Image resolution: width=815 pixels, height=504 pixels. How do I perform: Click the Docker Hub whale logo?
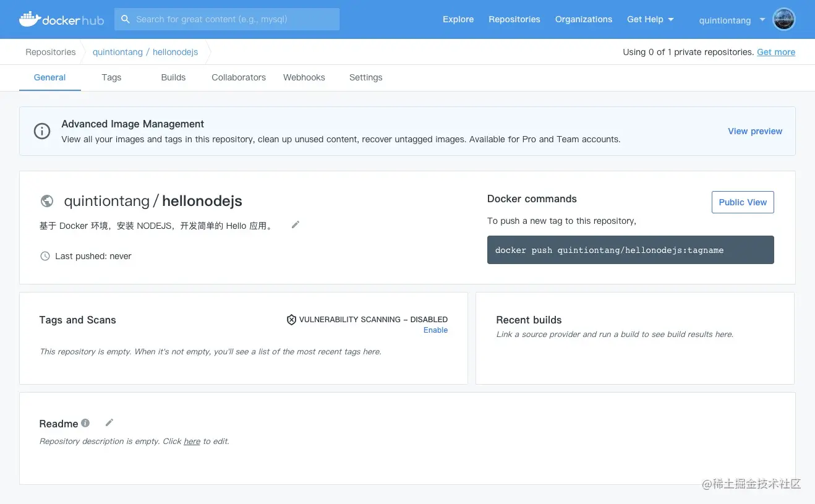61,19
